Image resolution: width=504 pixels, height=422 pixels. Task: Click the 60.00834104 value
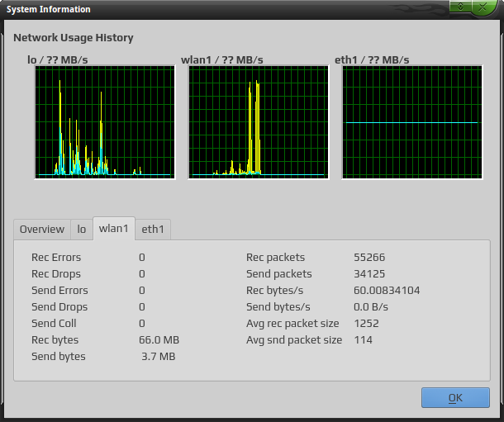(387, 291)
